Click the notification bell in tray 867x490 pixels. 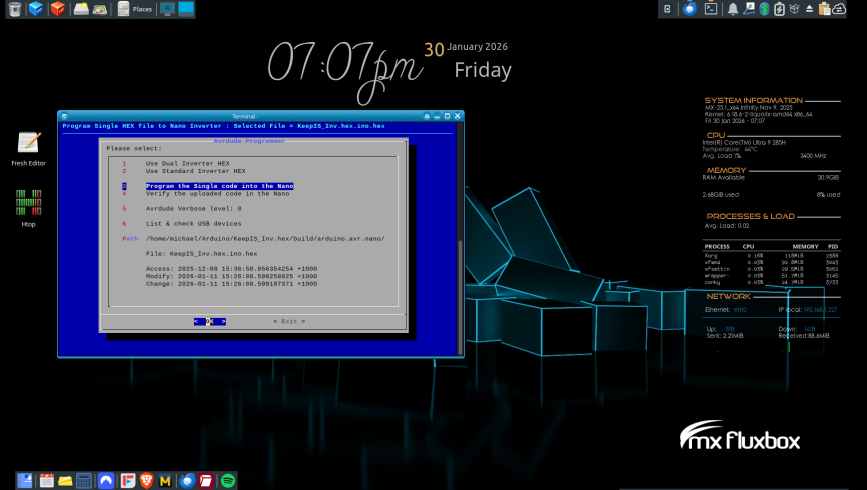tap(733, 9)
